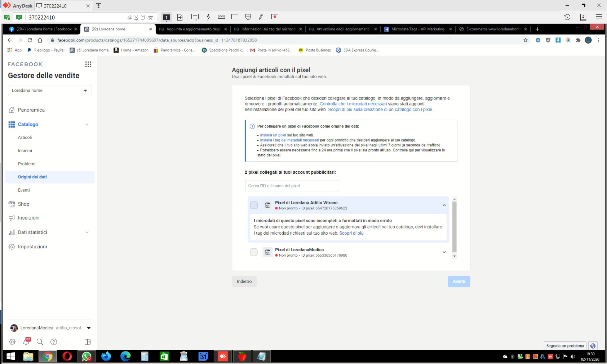Open AnyDesk hamburger menu
Screen dimensions: 607x364
tap(599, 17)
